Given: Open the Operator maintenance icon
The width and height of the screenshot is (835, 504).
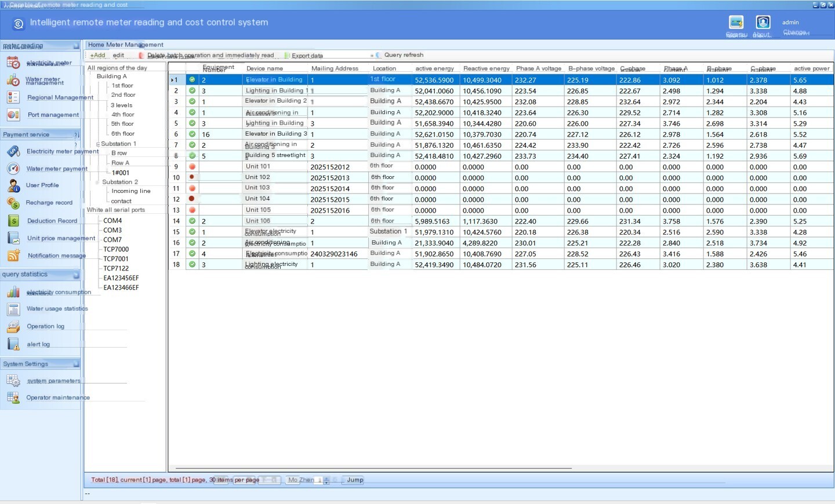Looking at the screenshot, I should tap(13, 397).
